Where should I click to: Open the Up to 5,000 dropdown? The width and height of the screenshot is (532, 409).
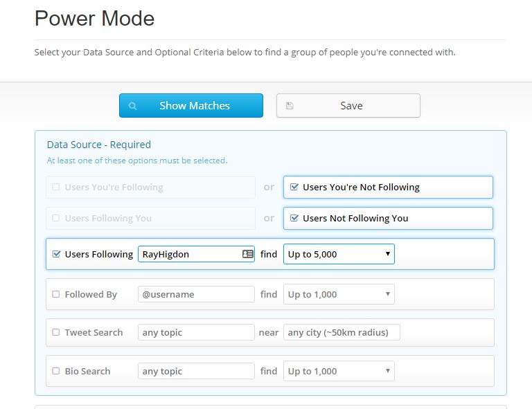click(339, 254)
